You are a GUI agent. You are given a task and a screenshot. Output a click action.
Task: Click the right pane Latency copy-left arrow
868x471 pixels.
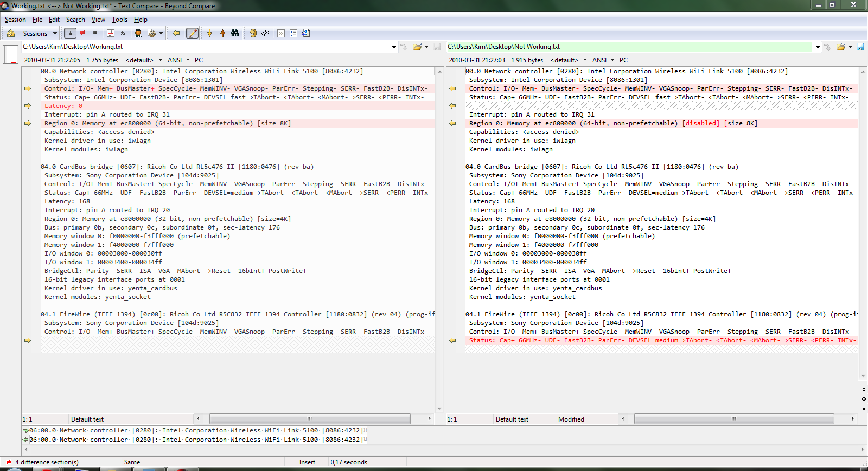(452, 106)
